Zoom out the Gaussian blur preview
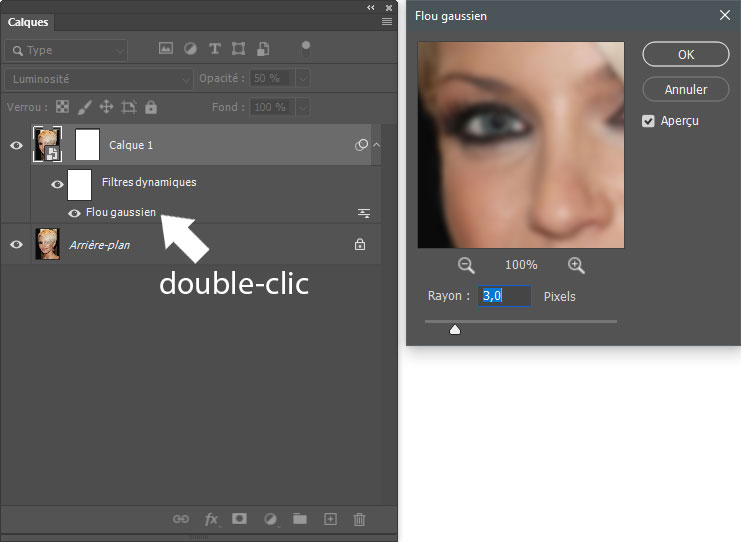The width and height of the screenshot is (741, 542). tap(466, 265)
